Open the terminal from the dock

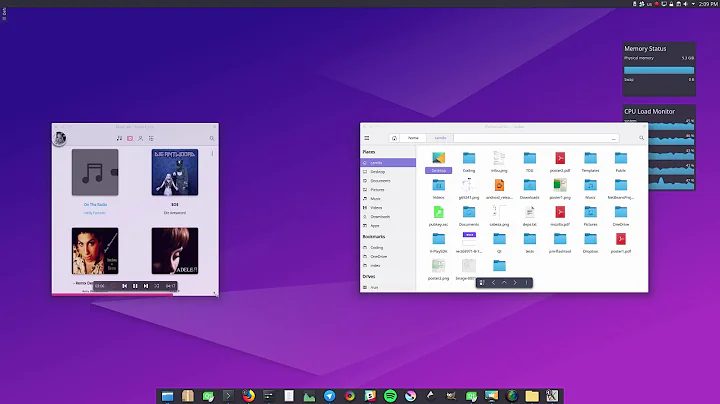pyautogui.click(x=228, y=396)
